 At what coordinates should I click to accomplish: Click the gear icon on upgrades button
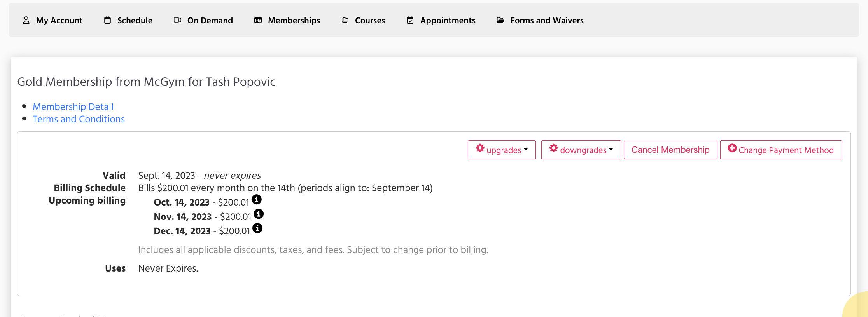click(x=480, y=148)
